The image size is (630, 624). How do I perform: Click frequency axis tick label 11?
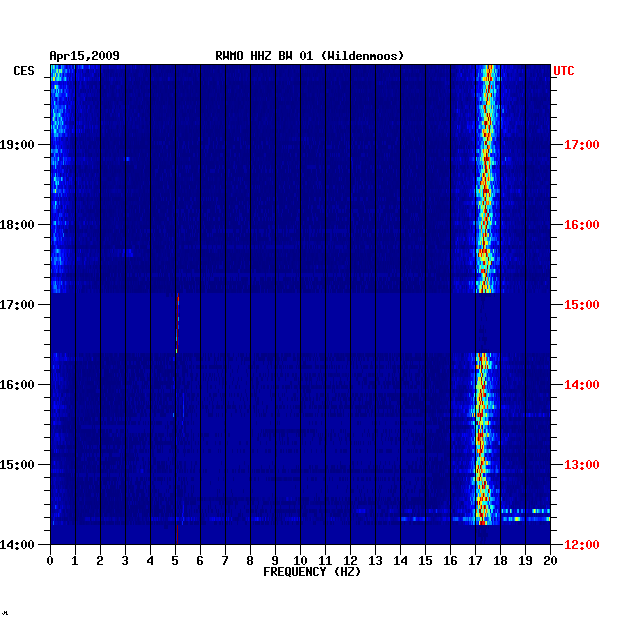pyautogui.click(x=325, y=561)
